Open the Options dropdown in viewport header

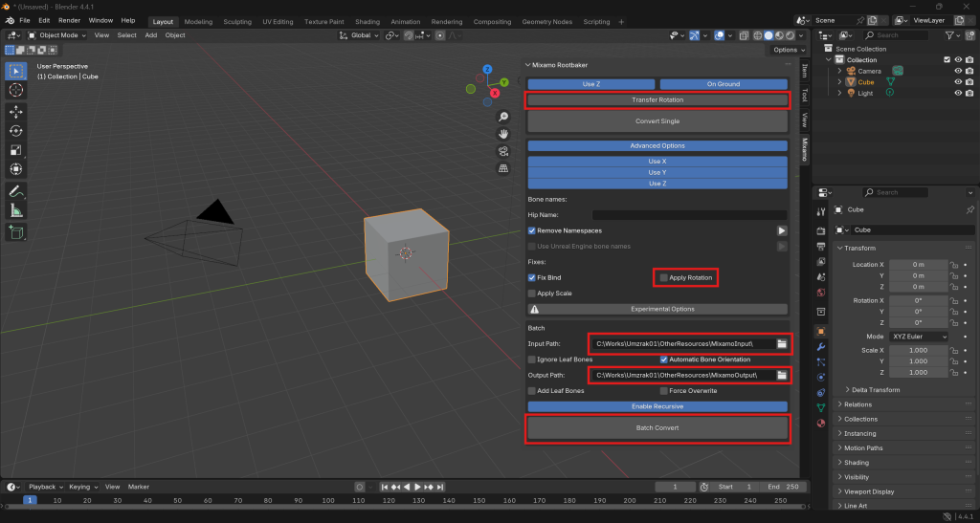click(x=790, y=50)
